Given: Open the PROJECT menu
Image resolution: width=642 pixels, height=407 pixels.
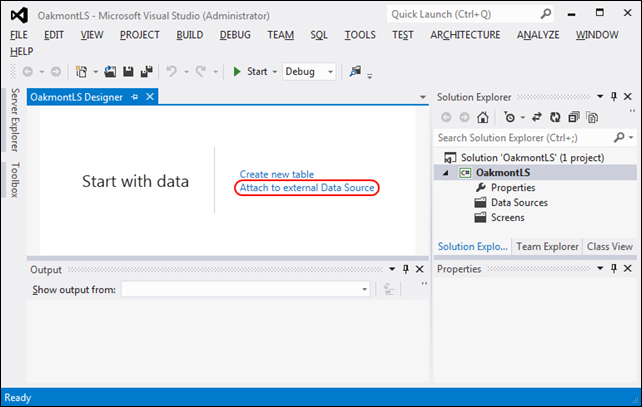Looking at the screenshot, I should click(140, 35).
